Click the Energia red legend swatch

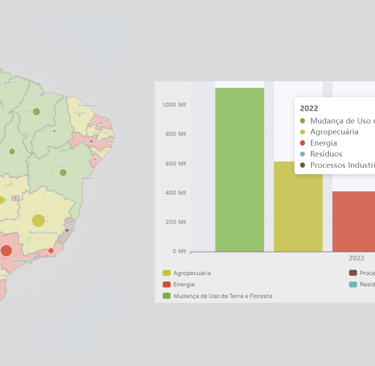[167, 284]
